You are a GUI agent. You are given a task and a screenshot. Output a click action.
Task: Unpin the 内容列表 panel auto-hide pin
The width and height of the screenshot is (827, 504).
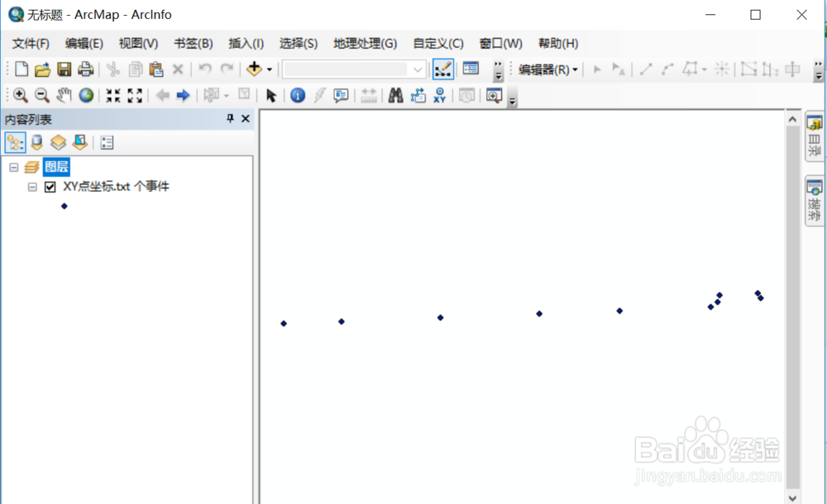[230, 118]
